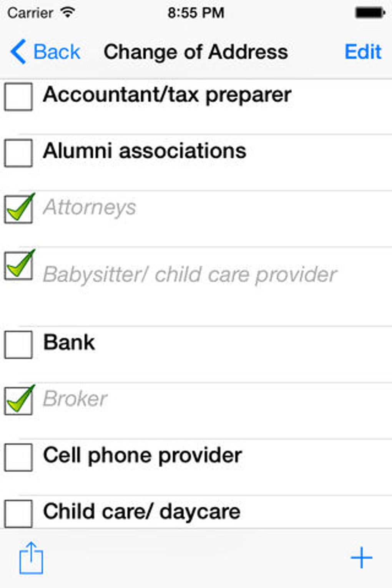Tap the share icon in bottom toolbar
This screenshot has height=588, width=392.
tap(31, 558)
